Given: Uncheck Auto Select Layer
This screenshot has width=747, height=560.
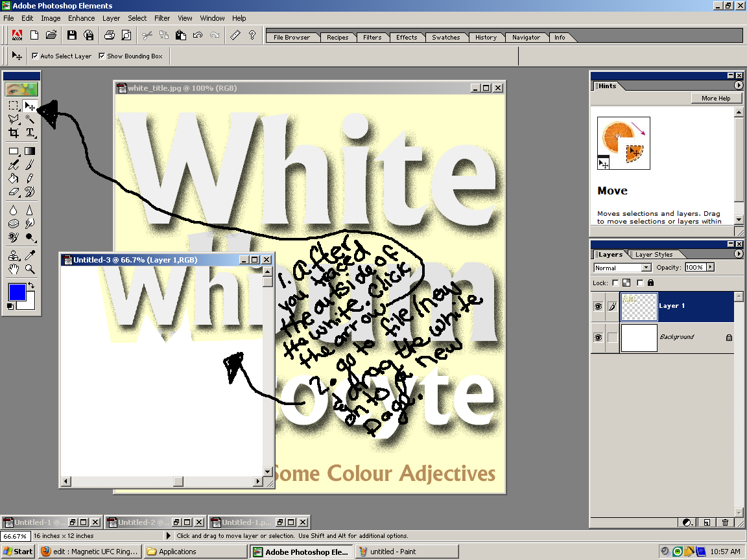Looking at the screenshot, I should click(35, 56).
